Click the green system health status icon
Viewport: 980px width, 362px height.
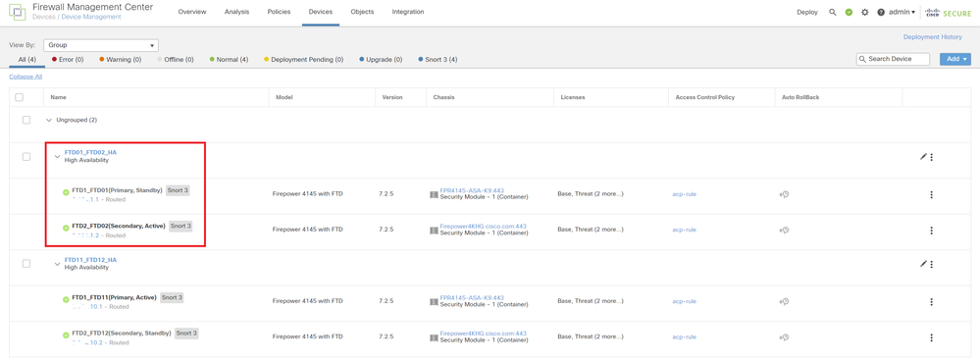(849, 12)
